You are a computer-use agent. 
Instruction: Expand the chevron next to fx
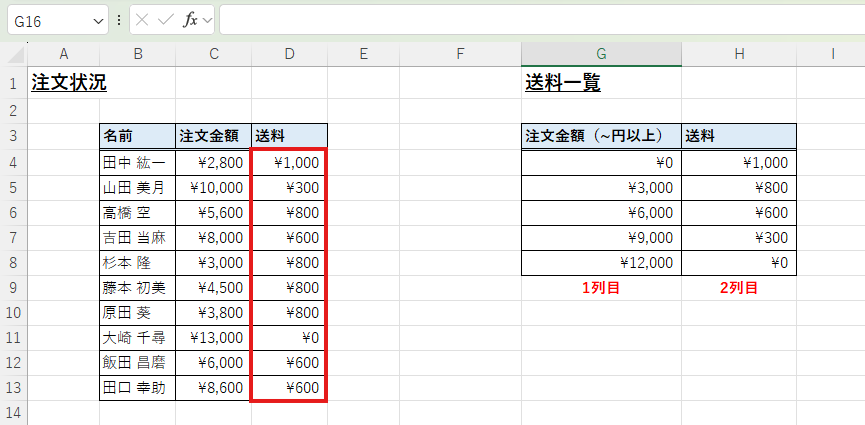click(207, 20)
